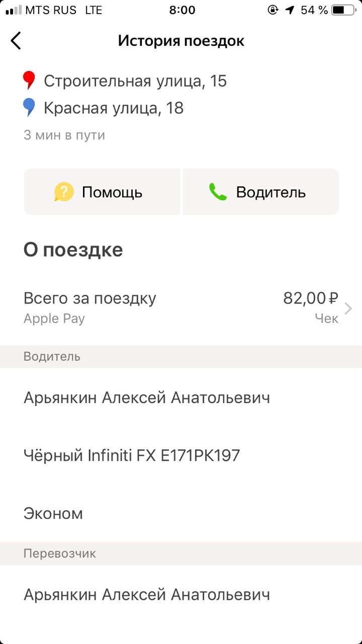The height and width of the screenshot is (644, 362).
Task: Tap driver name under Водитель section
Action: (147, 398)
